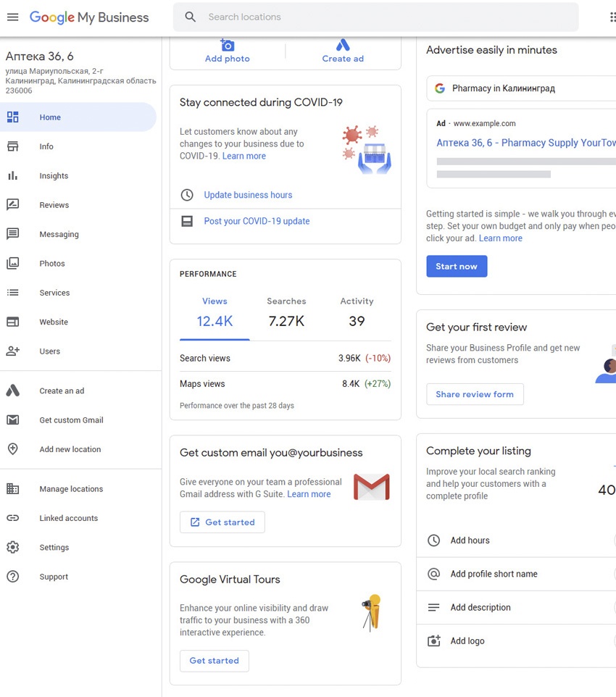Select the Add logo row
The height and width of the screenshot is (697, 616).
[517, 640]
